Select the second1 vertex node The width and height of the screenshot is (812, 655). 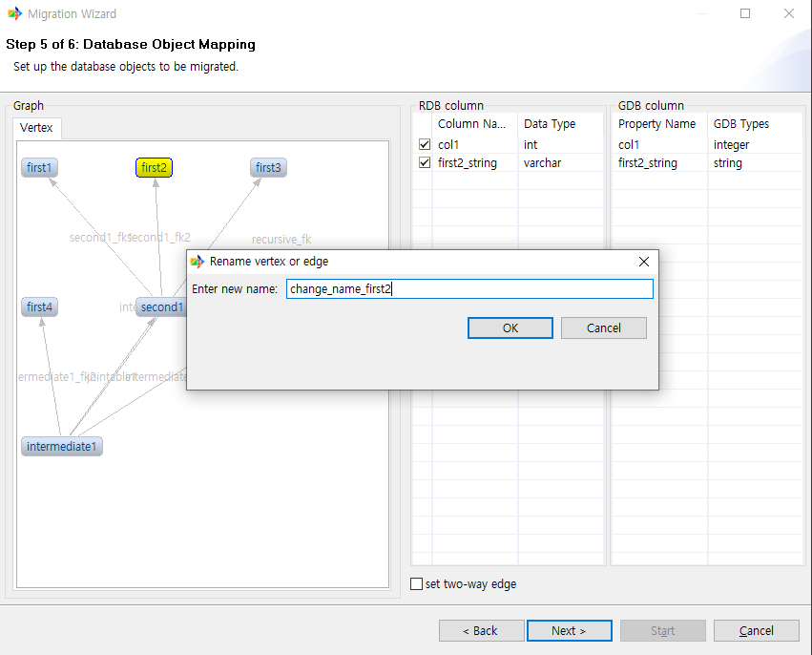(x=160, y=306)
